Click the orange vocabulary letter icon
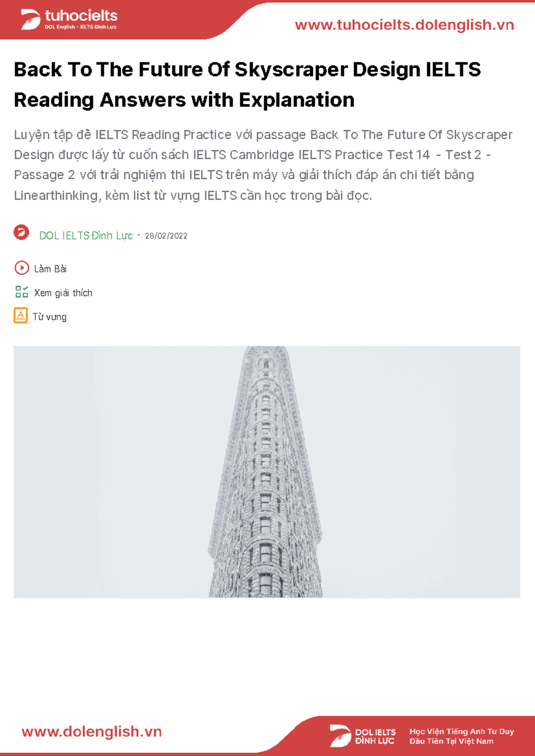The width and height of the screenshot is (535, 756). pyautogui.click(x=21, y=316)
